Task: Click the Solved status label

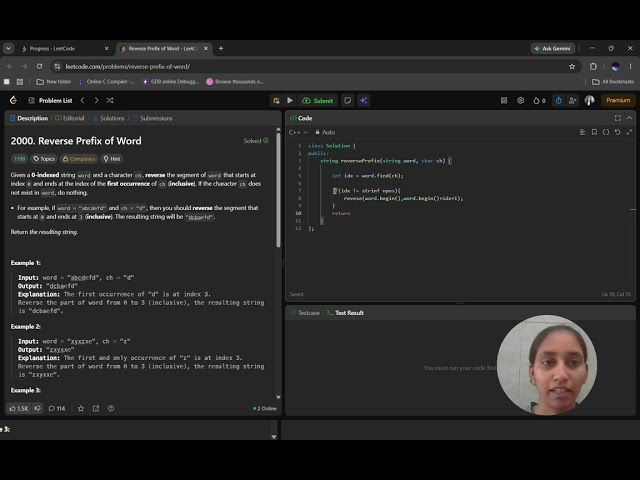Action: click(256, 141)
